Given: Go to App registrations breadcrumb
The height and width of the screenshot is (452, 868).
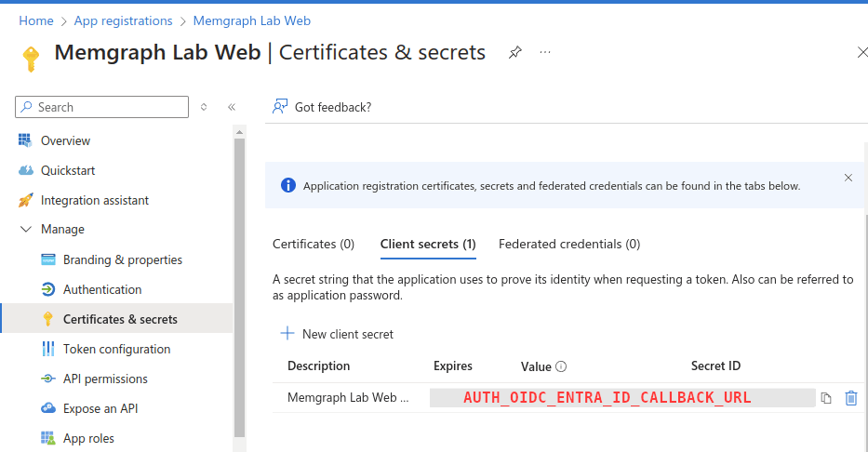Looking at the screenshot, I should click(x=124, y=20).
